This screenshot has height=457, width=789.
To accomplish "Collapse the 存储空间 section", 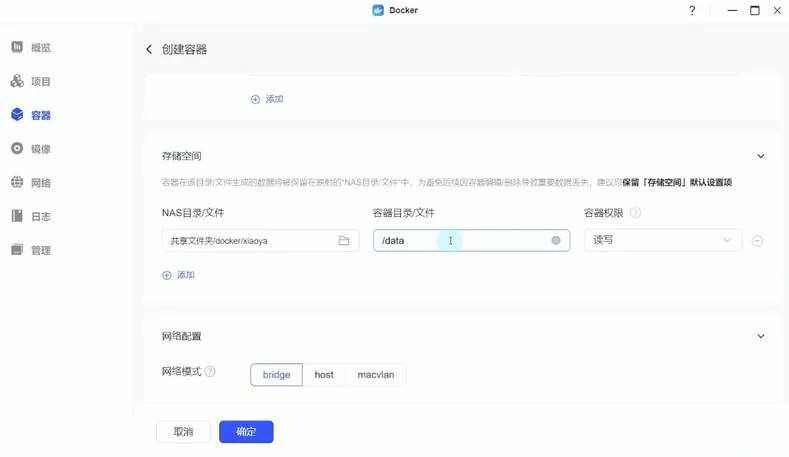I will pos(761,157).
